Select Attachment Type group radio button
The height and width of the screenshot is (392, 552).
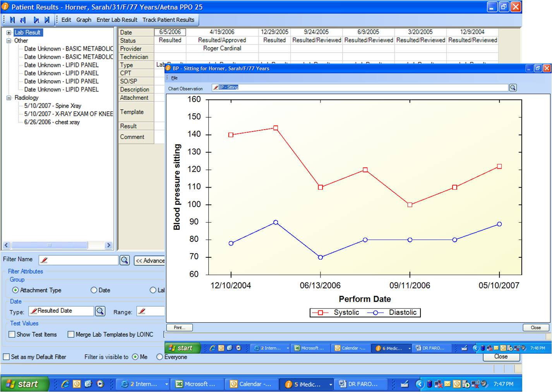click(x=15, y=290)
